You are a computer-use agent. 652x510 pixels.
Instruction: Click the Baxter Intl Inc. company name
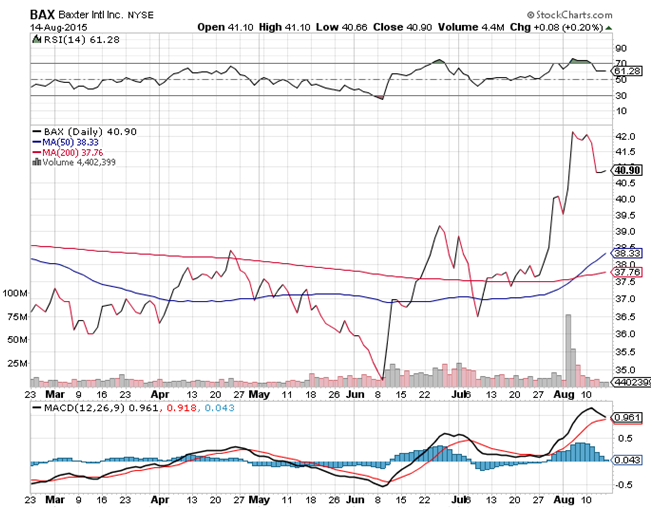pyautogui.click(x=91, y=15)
